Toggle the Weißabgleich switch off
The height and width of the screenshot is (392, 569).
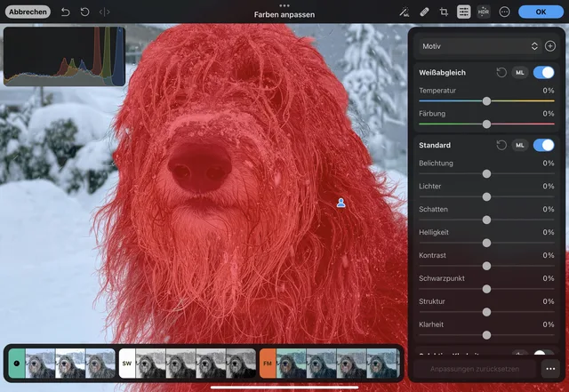point(543,72)
